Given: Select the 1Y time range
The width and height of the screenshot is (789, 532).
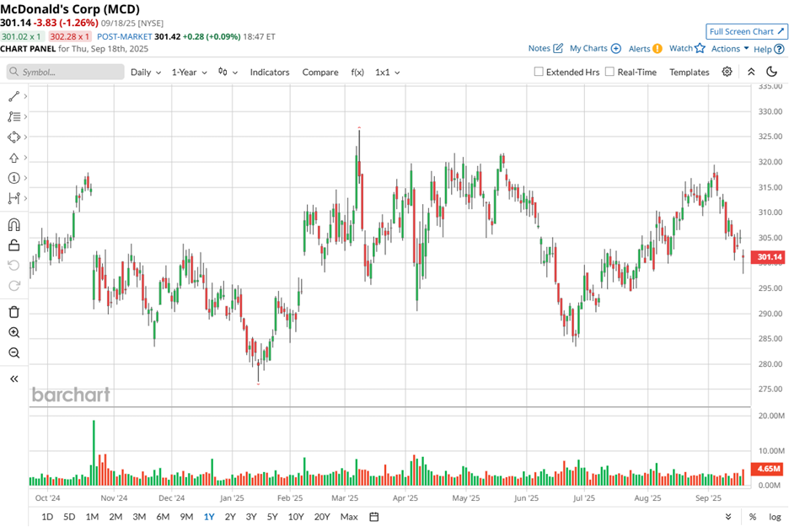Looking at the screenshot, I should click(x=209, y=517).
